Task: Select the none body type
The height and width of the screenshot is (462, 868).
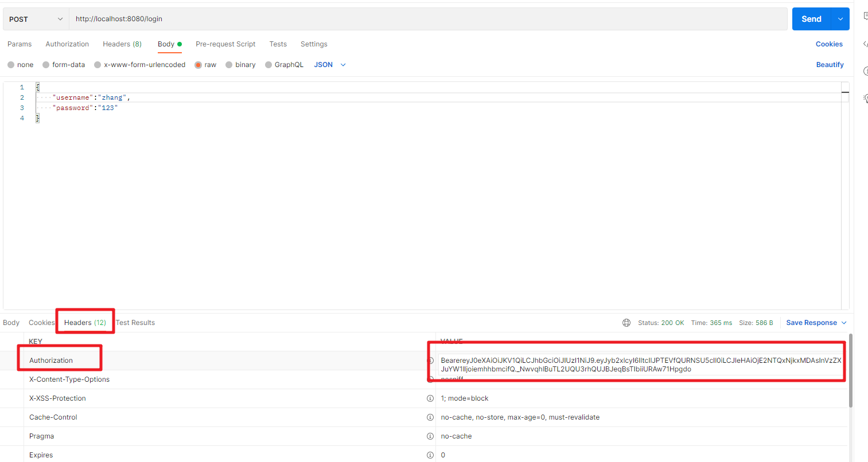Action: pos(21,65)
